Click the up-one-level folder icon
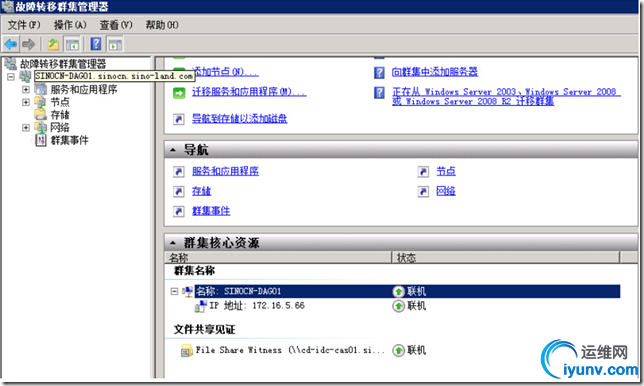 [53, 44]
